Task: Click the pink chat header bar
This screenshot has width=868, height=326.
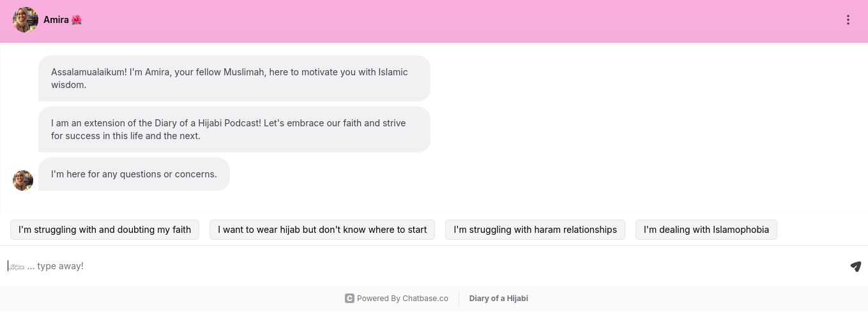Action: (x=447, y=20)
